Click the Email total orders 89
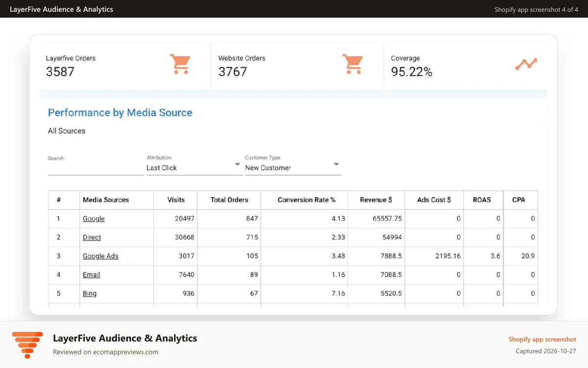588x368 pixels. tap(254, 275)
